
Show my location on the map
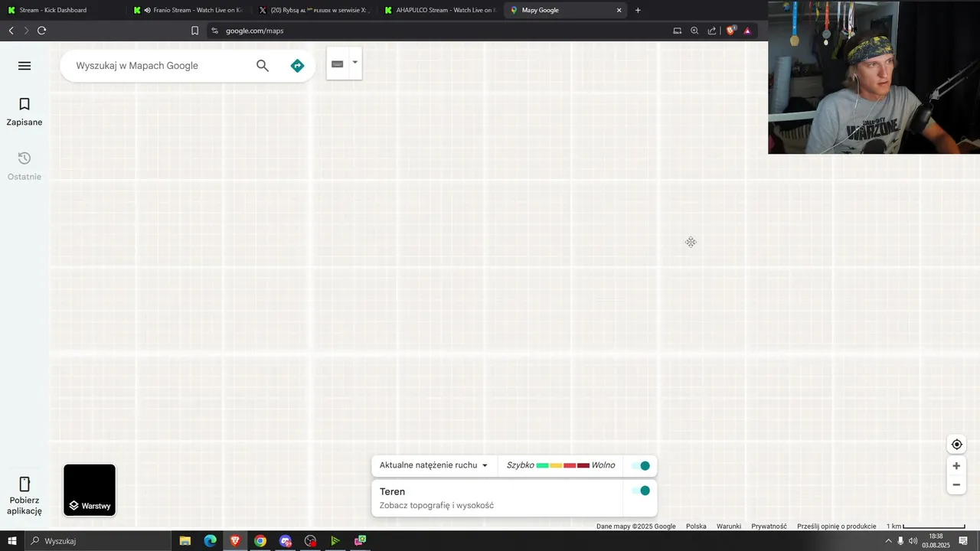956,445
